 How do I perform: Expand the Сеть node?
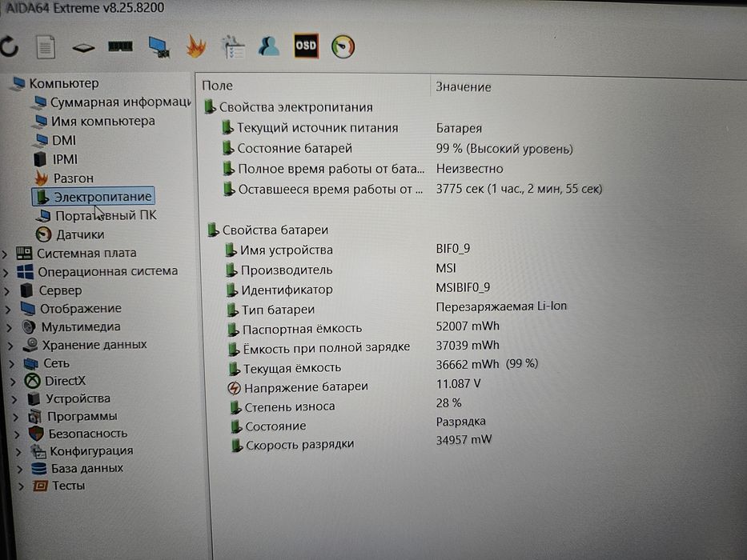click(12, 364)
